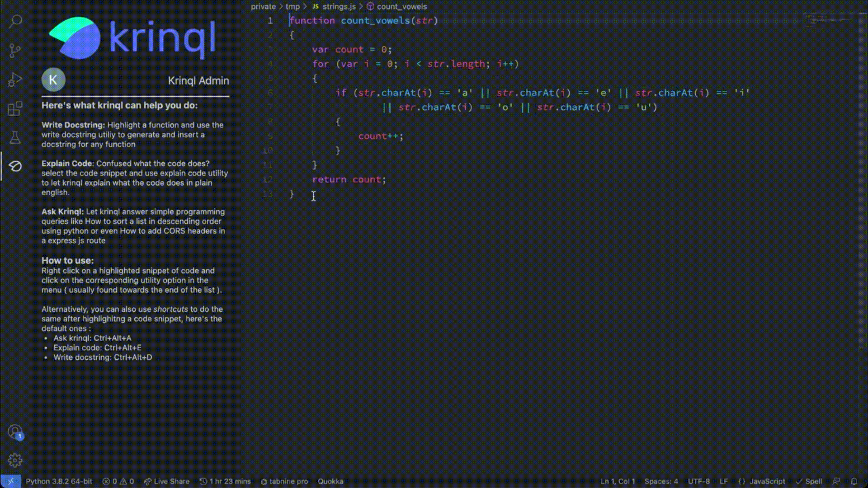Click the Python 3.8.2 64-bit interpreter
Image resolution: width=868 pixels, height=488 pixels.
click(x=59, y=481)
